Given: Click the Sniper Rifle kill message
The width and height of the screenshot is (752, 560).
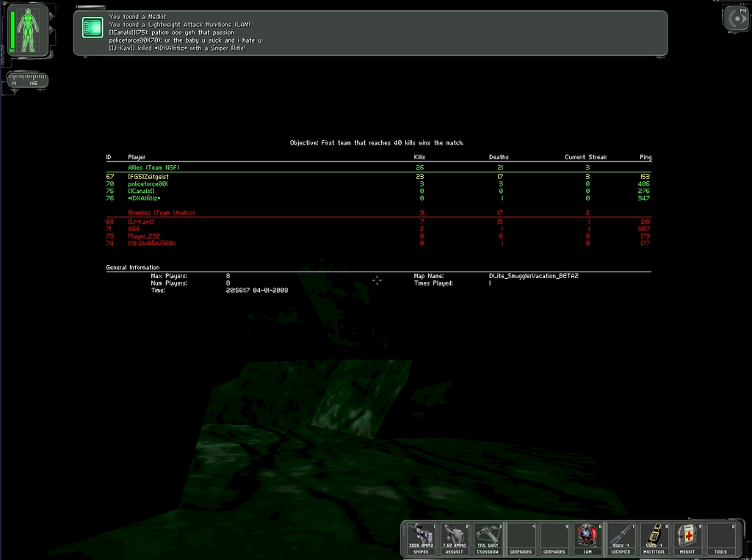Looking at the screenshot, I should tap(178, 48).
